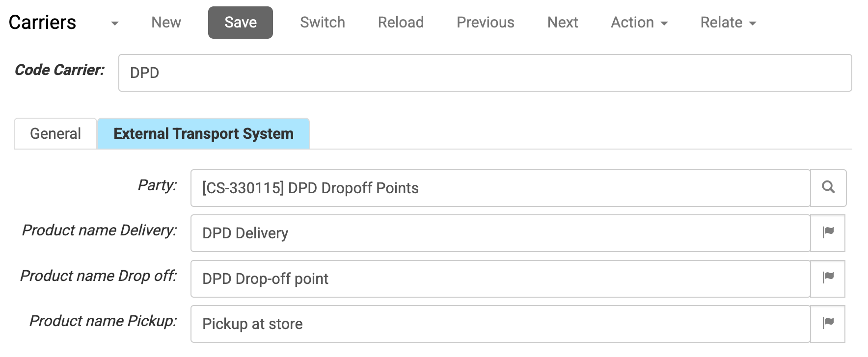Edit the Product name Pickup field
This screenshot has width=868, height=357.
500,324
